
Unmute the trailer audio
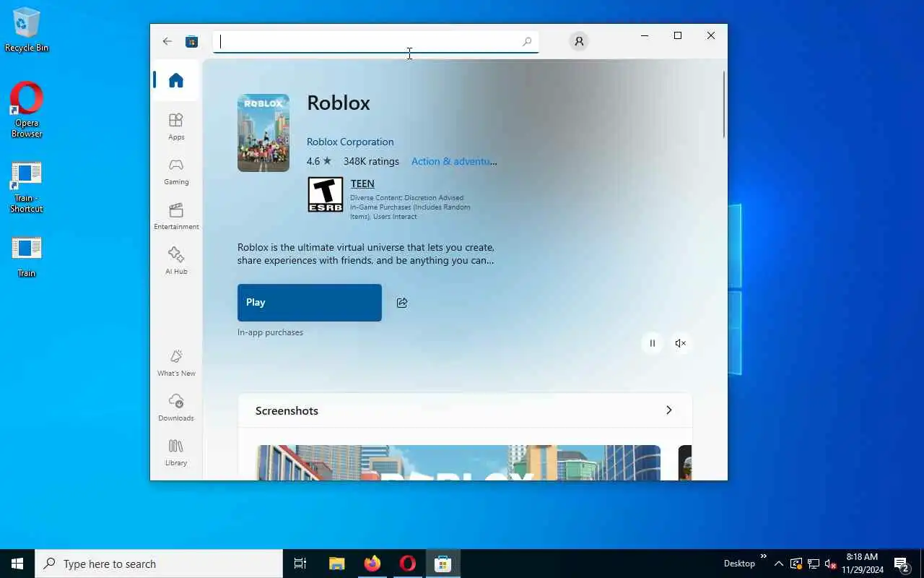(680, 343)
